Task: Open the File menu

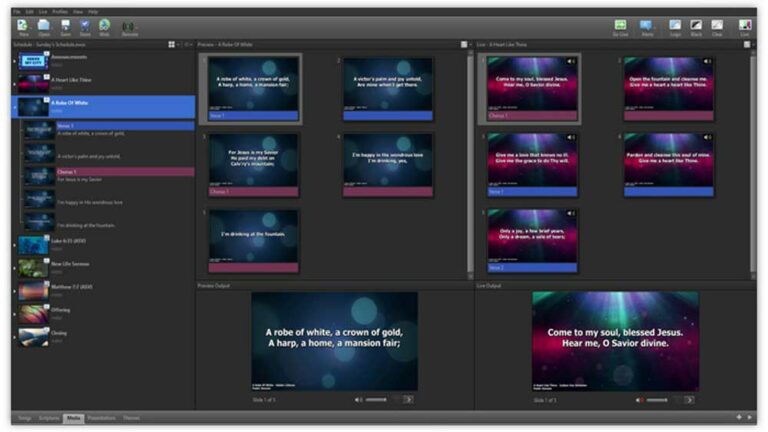Action: click(x=17, y=11)
